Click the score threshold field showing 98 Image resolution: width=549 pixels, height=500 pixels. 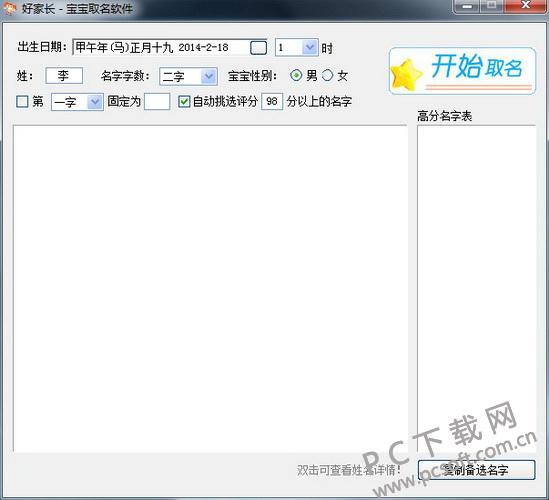[x=272, y=102]
